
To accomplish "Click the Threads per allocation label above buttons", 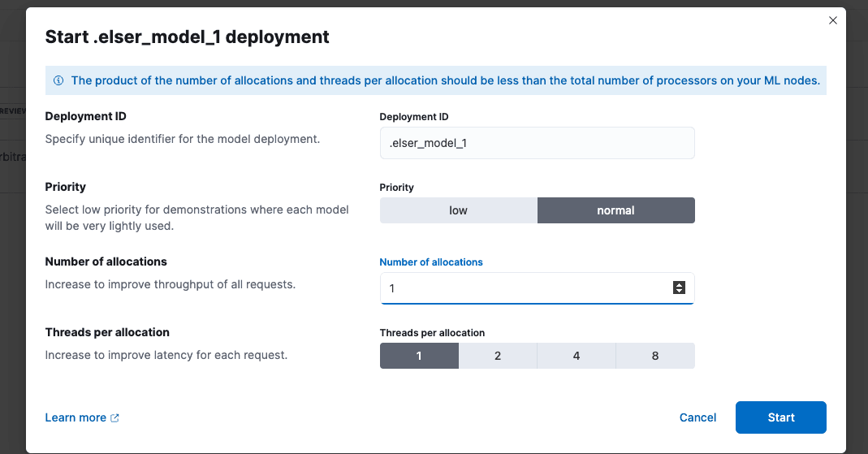I will pyautogui.click(x=432, y=333).
